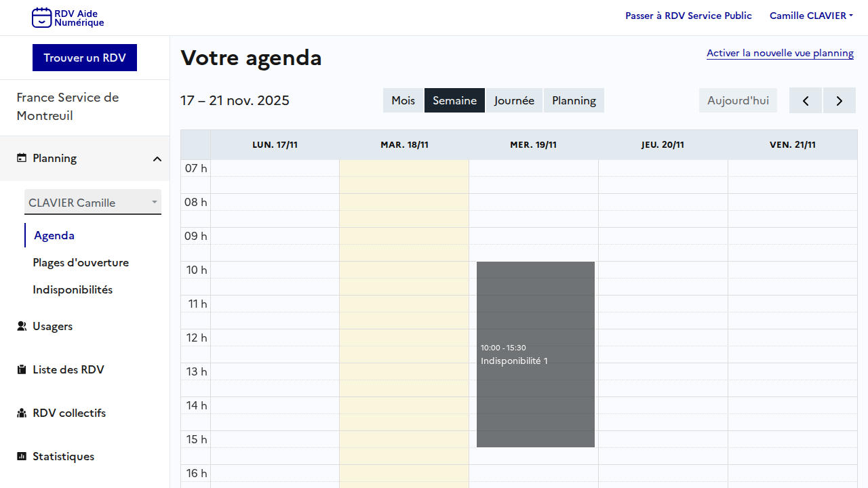Viewport: 868px width, 488px height.
Task: Click the RDV Aide Numérique calendar logo
Action: point(42,18)
